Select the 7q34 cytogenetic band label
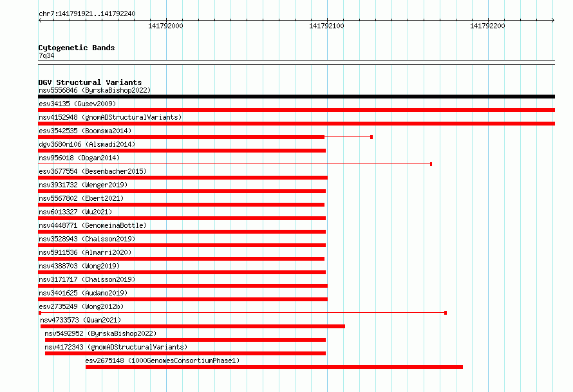The image size is (573, 392). (x=46, y=55)
